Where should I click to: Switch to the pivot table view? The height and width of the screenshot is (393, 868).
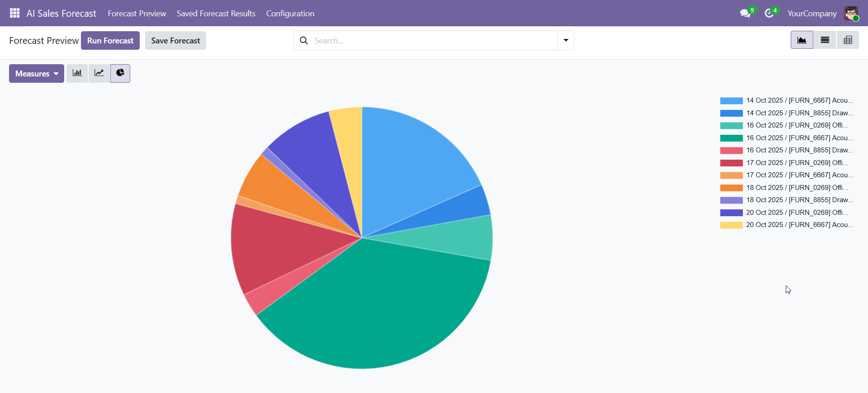pyautogui.click(x=848, y=40)
